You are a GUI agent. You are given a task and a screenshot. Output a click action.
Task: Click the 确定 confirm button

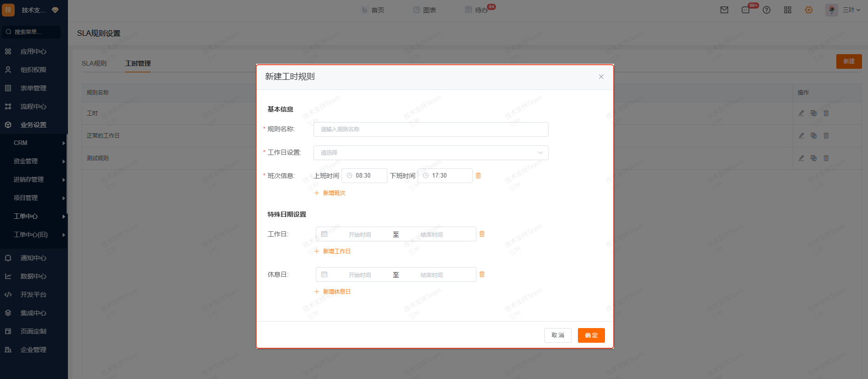(591, 335)
